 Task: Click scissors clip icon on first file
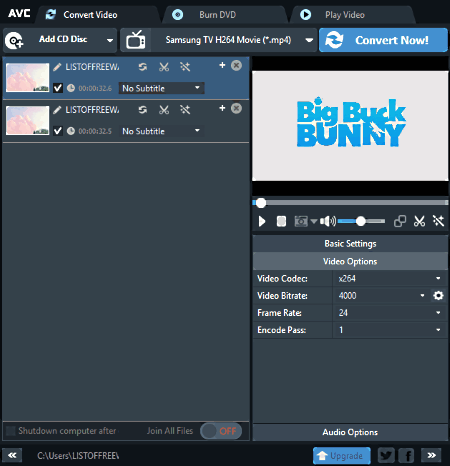[x=164, y=67]
